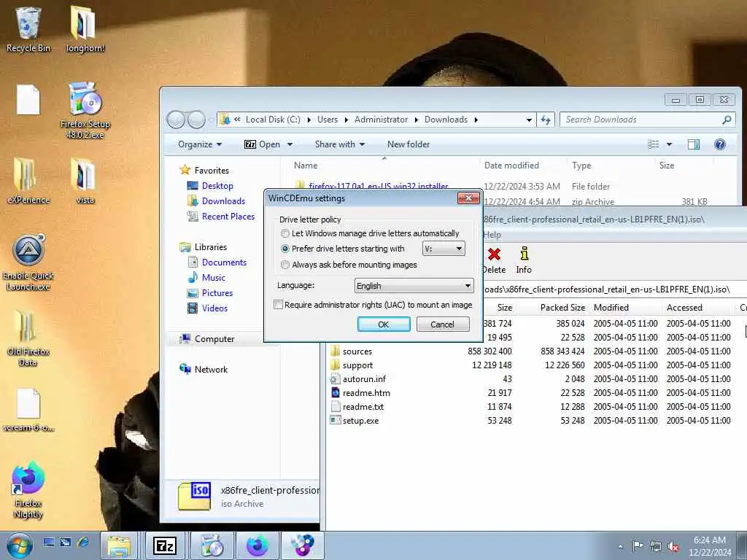This screenshot has height=560, width=747.
Task: Click the New folder toolbar button
Action: tap(409, 144)
